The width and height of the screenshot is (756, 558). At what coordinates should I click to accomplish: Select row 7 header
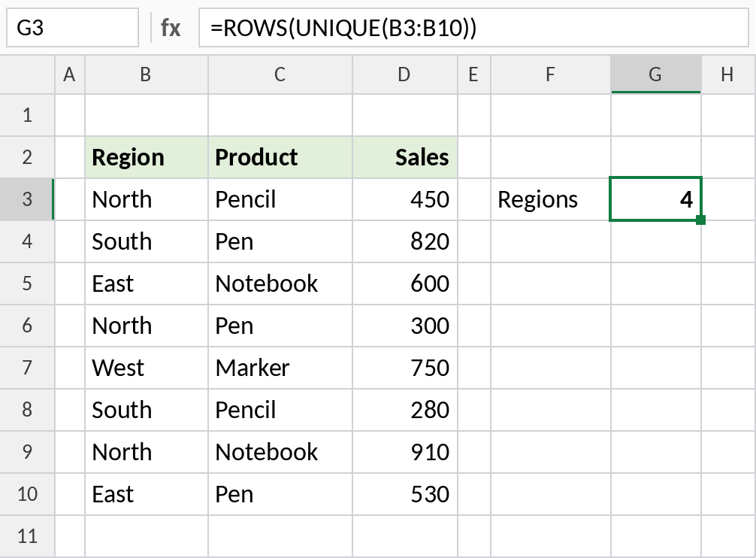click(x=27, y=368)
